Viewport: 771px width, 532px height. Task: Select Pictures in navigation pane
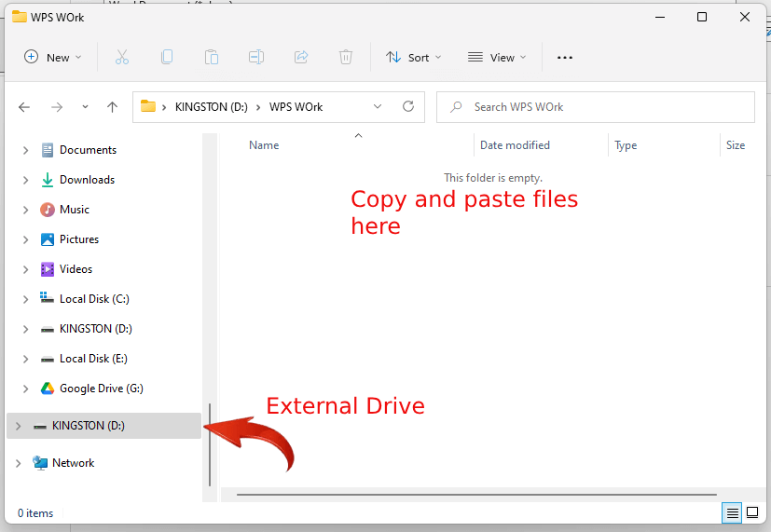(x=79, y=239)
